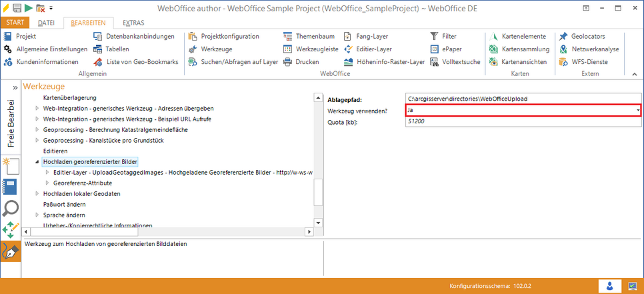Screen dimensions: 644x294
Task: Click the tree's vertical scrollbar down arrow
Action: pyautogui.click(x=318, y=222)
